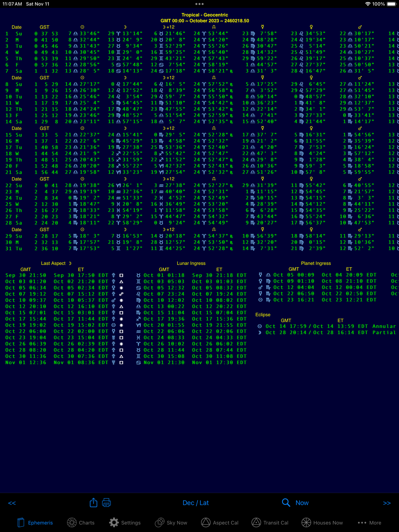Click the Lunar Ingress heading

[191, 263]
